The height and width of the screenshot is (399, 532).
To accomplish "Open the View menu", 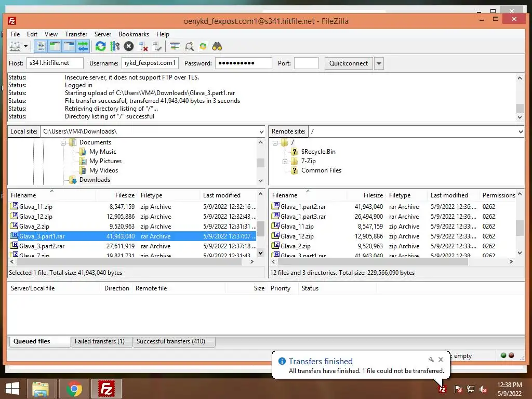I will click(51, 34).
